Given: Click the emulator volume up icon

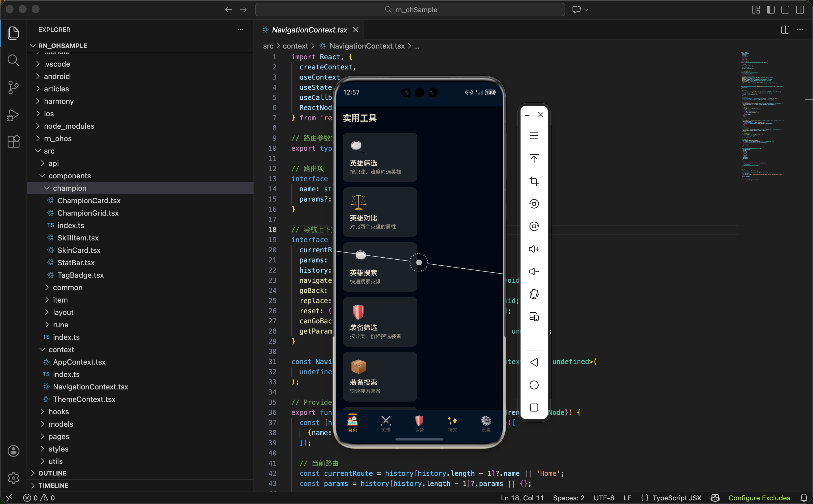Looking at the screenshot, I should point(534,249).
